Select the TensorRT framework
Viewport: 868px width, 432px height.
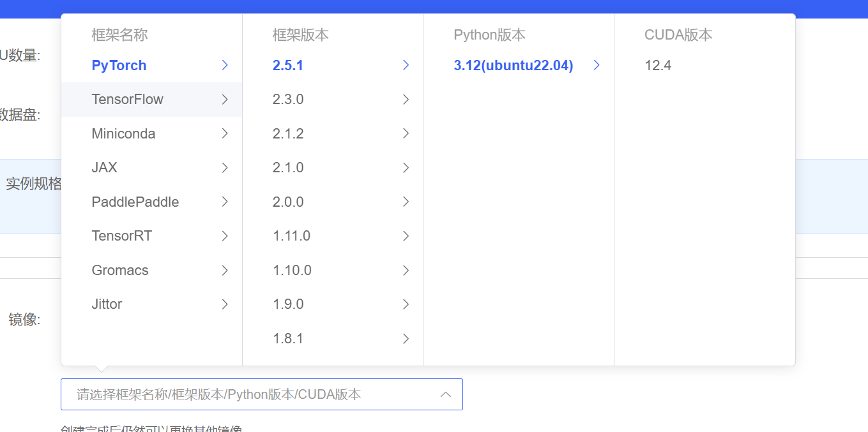121,235
